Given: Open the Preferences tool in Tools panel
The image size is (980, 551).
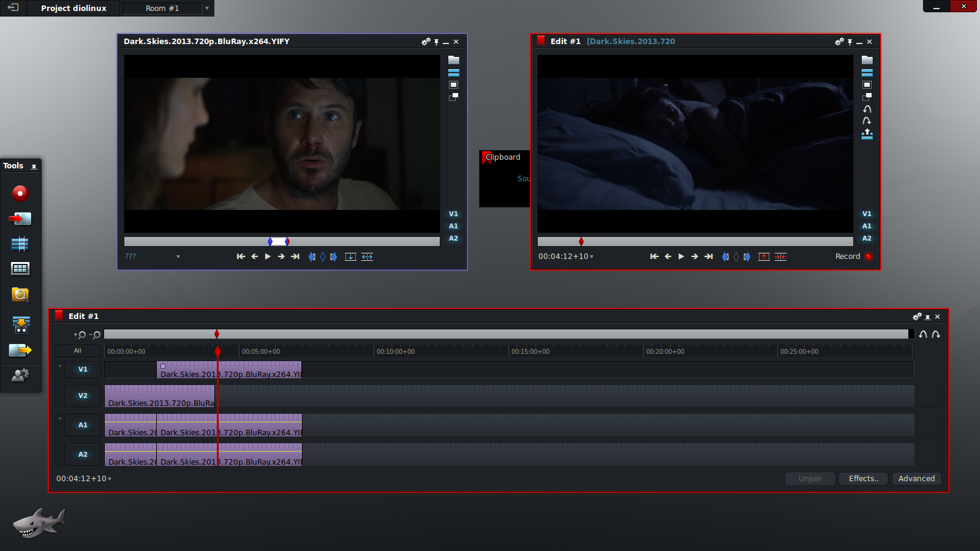Looking at the screenshot, I should (x=20, y=375).
